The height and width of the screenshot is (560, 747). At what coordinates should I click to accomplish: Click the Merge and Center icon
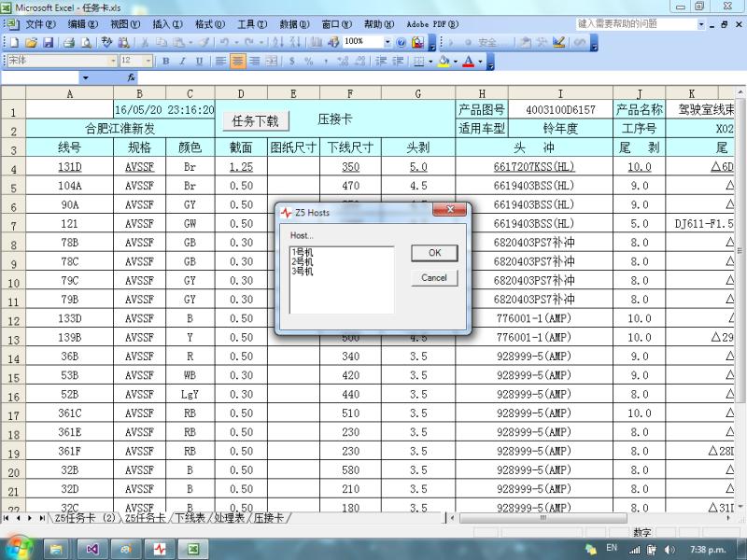click(272, 62)
